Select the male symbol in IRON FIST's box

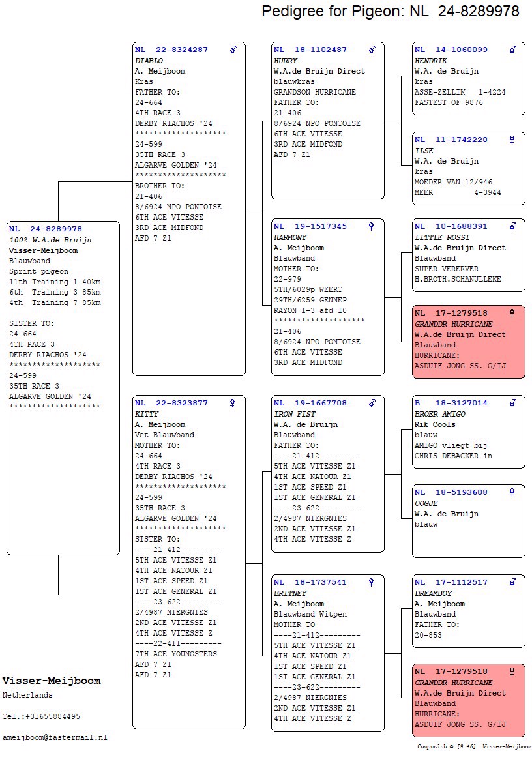(372, 403)
